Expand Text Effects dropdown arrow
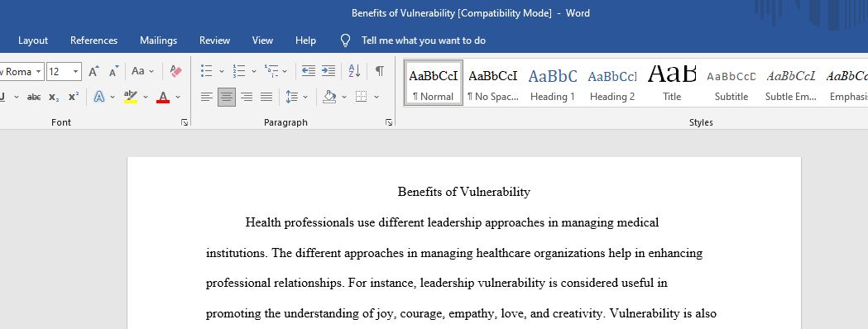The height and width of the screenshot is (329, 868). (x=113, y=97)
